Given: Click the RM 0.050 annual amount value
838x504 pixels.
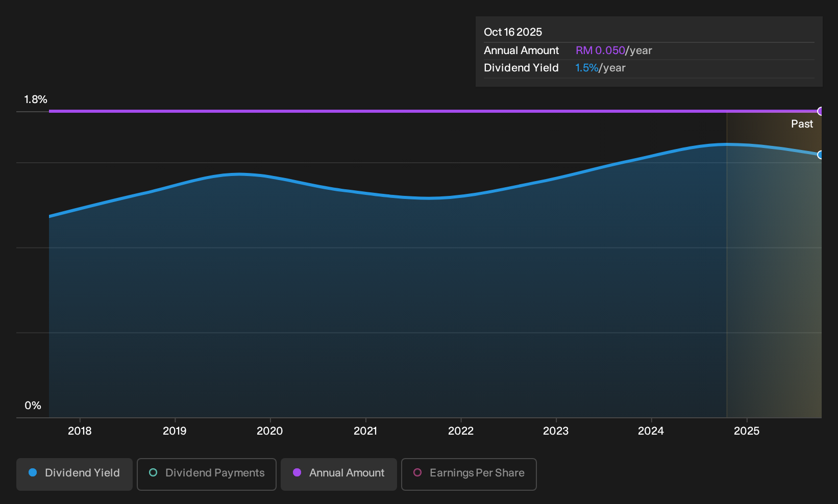Looking at the screenshot, I should (600, 51).
